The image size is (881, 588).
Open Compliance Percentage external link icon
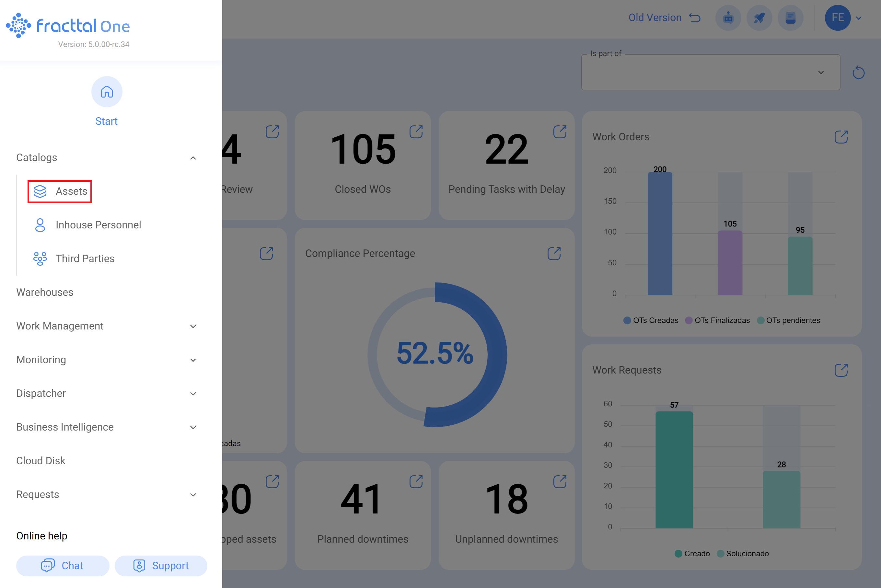click(x=554, y=253)
